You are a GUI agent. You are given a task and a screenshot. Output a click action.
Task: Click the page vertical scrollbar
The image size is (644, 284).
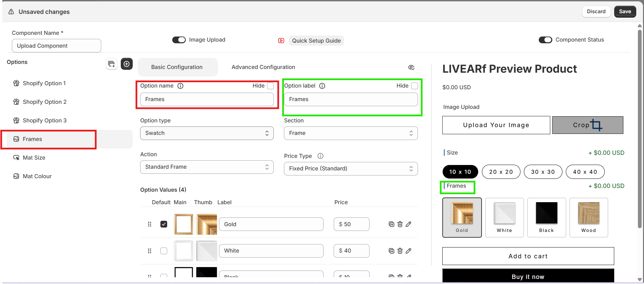[x=640, y=128]
